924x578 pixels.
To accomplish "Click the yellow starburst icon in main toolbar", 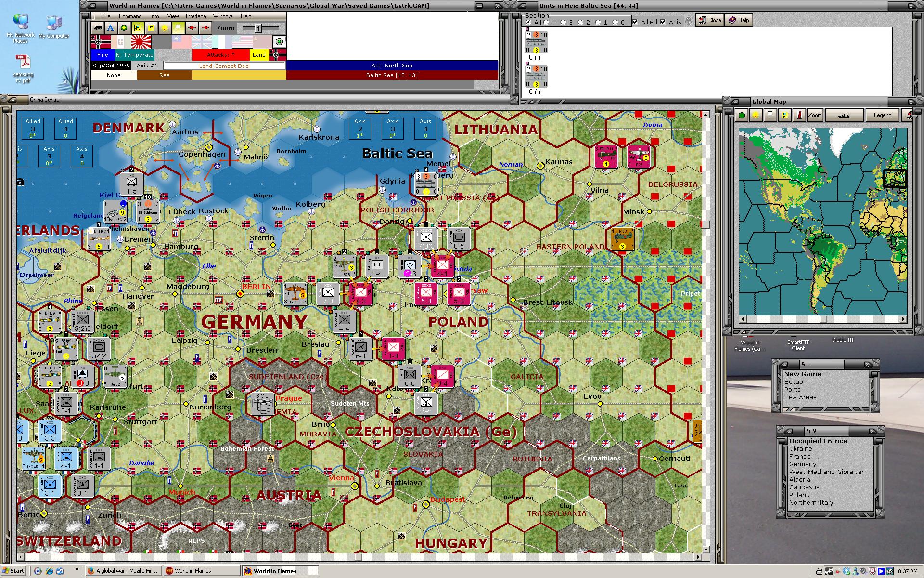I will click(x=165, y=28).
